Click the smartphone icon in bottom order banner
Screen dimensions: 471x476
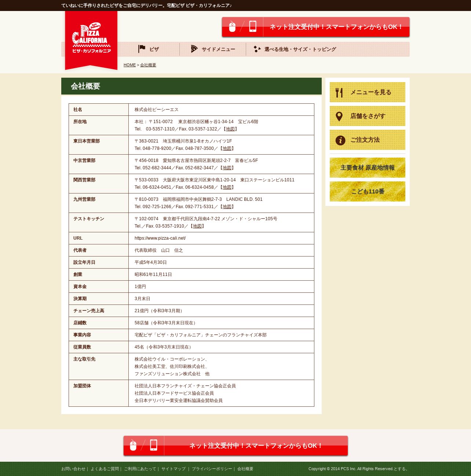[x=154, y=445]
